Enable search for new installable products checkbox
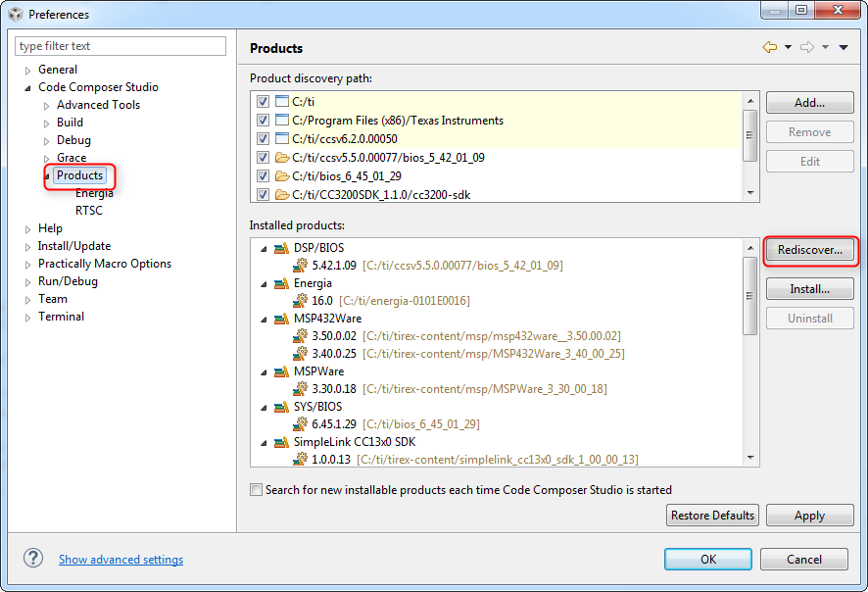Screen dimensions: 868x592 click(256, 489)
